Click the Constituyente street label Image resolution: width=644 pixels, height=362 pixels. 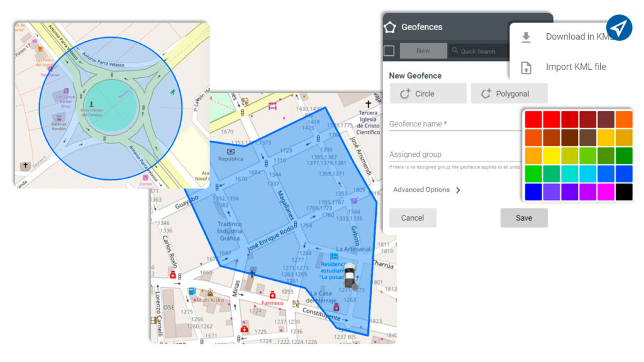(321, 314)
